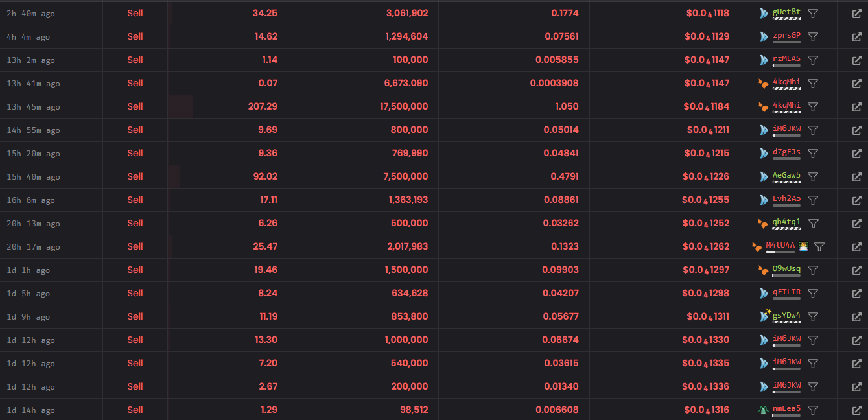Click the funnel icon next to nmEea5
This screenshot has width=868, height=420.
pyautogui.click(x=813, y=410)
